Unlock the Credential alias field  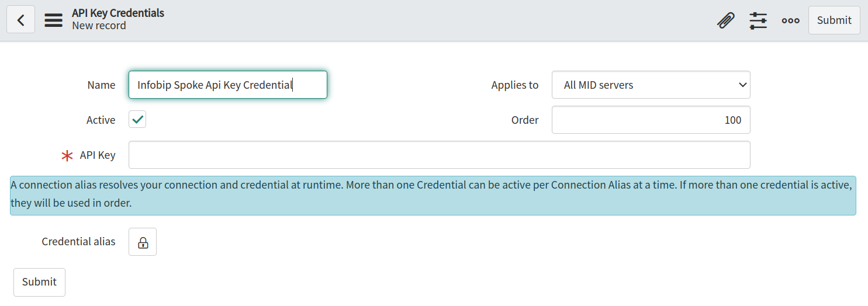[x=143, y=242]
